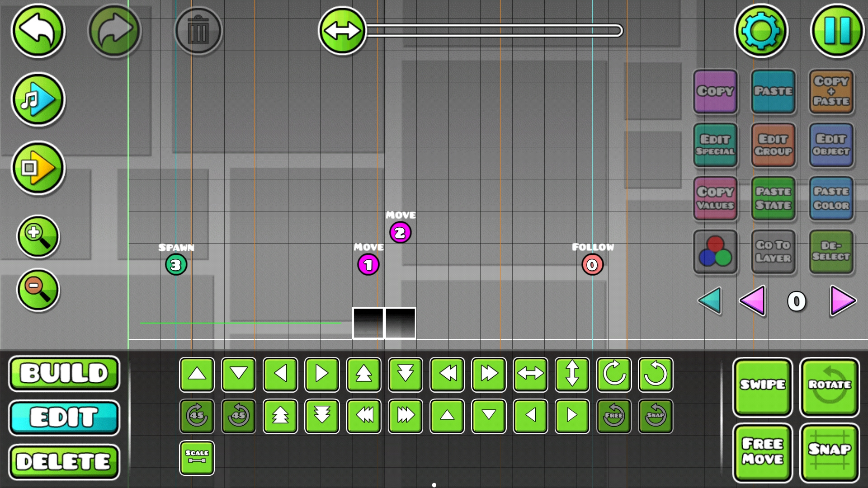This screenshot has width=868, height=488.
Task: Start playtest with the yellow arrow button
Action: tap(38, 168)
